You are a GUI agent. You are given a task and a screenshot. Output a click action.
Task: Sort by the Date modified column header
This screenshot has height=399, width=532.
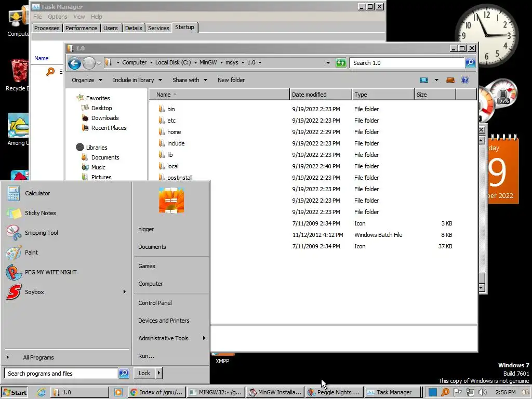[x=321, y=95]
